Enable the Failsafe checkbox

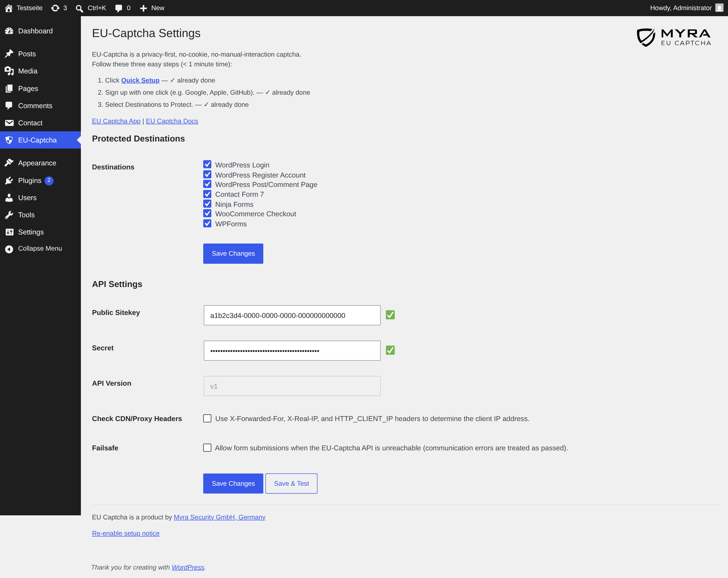point(207,448)
